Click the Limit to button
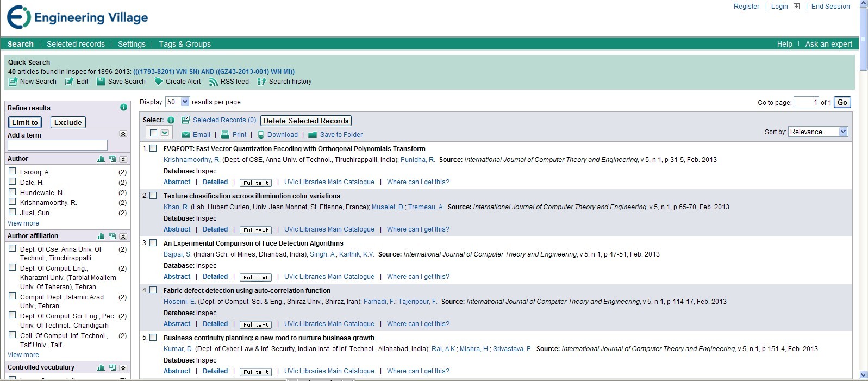 [x=25, y=122]
